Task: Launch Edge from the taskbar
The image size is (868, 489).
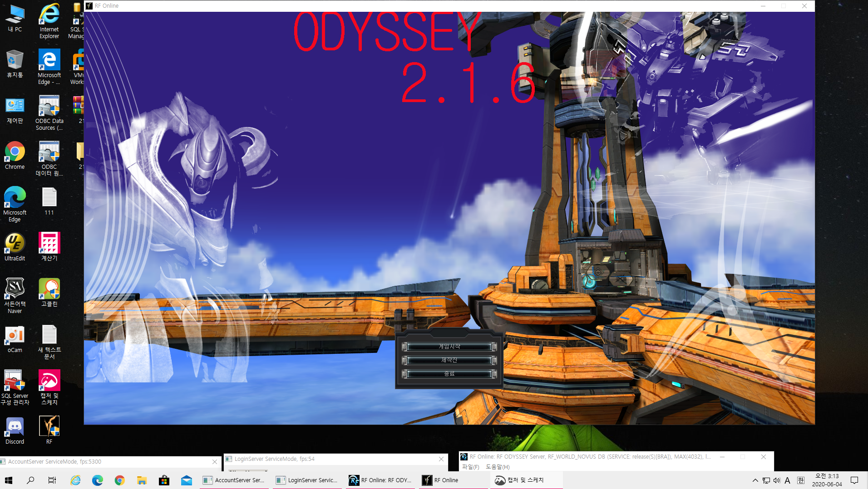Action: click(x=98, y=480)
